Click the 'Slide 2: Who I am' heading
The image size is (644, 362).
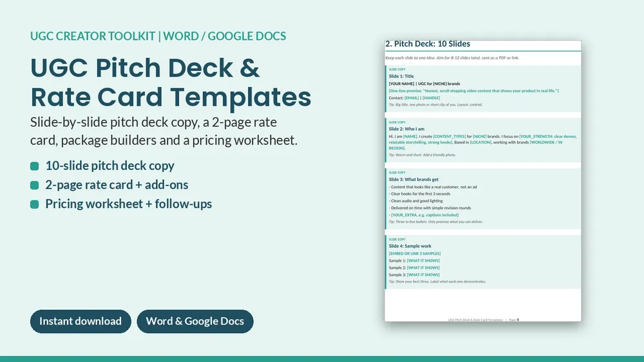(406, 129)
